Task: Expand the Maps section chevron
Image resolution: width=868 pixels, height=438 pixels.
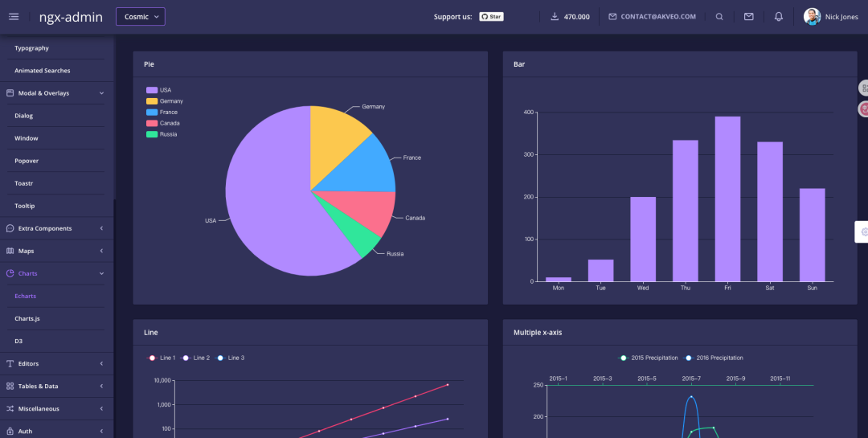Action: (x=101, y=251)
